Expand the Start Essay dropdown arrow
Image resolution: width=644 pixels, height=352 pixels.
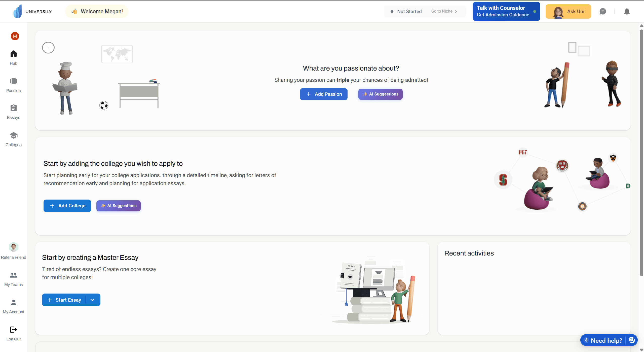(x=92, y=300)
